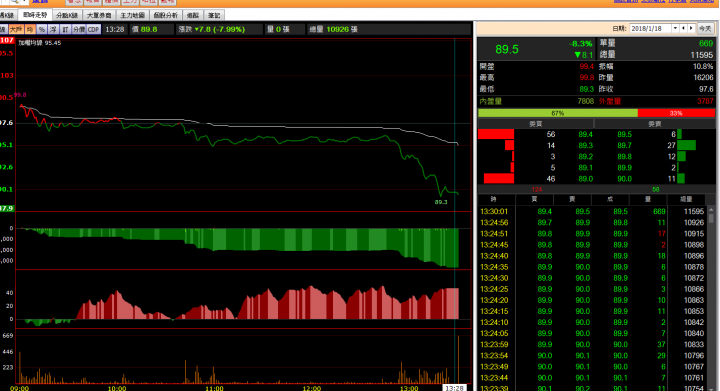720x391 pixels.
Task: Open the date dropdown arrow
Action: 675,28
